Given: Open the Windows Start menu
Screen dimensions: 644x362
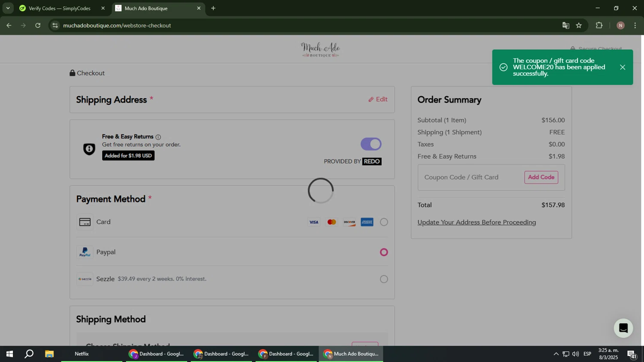Looking at the screenshot, I should point(9,354).
